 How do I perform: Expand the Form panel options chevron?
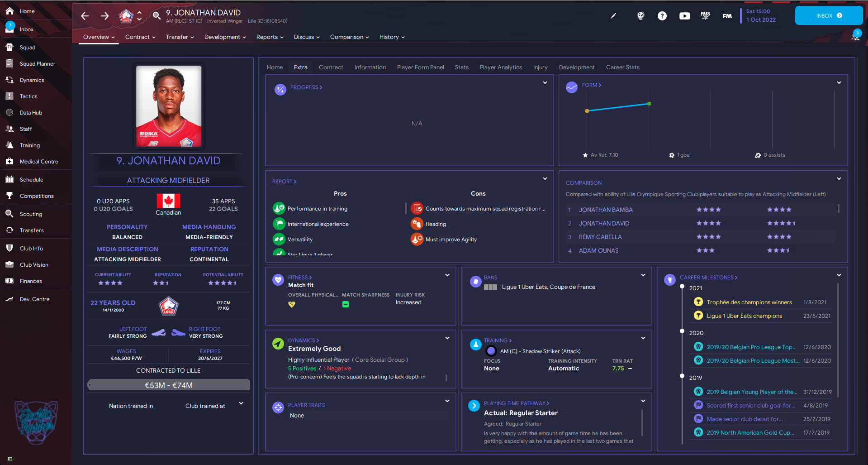839,83
